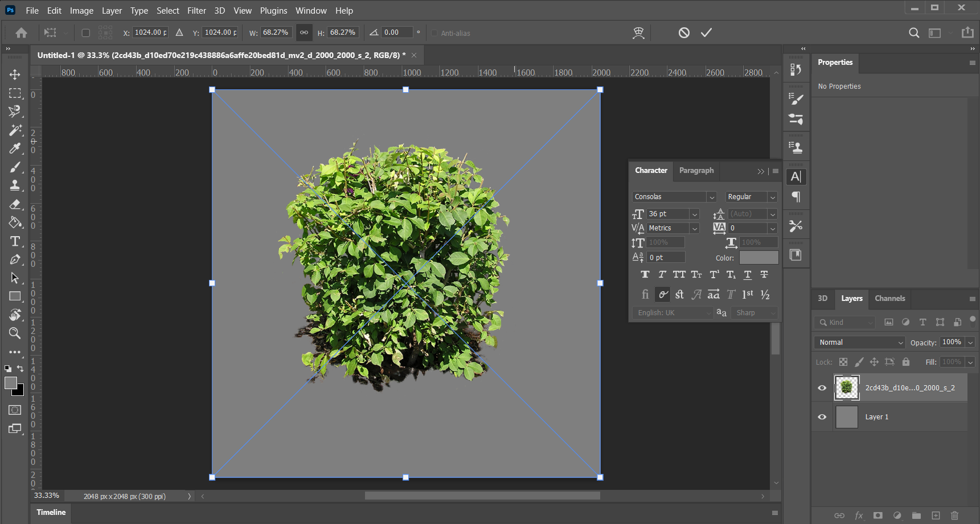
Task: Switch to warp mode icon
Action: (x=638, y=32)
